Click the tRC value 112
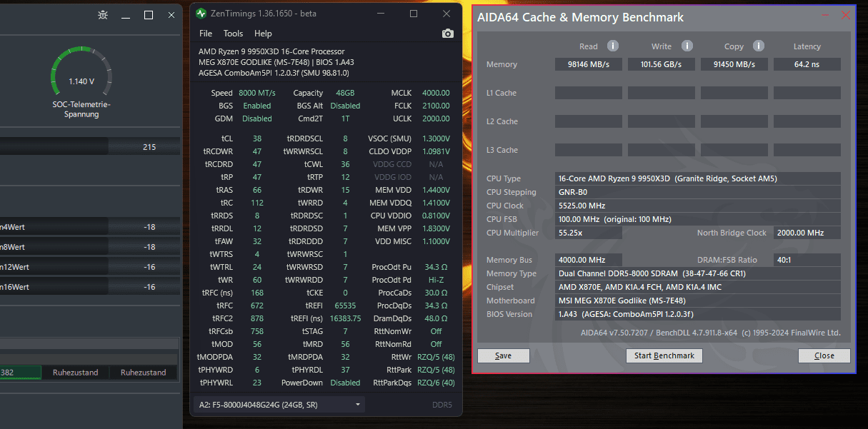Viewport: 868px width, 429px height. click(x=257, y=203)
